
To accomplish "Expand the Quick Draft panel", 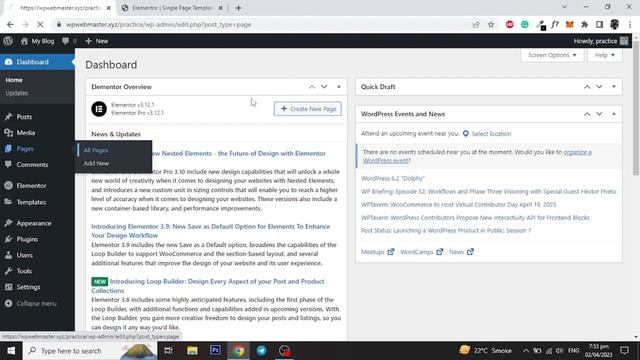I will [614, 87].
